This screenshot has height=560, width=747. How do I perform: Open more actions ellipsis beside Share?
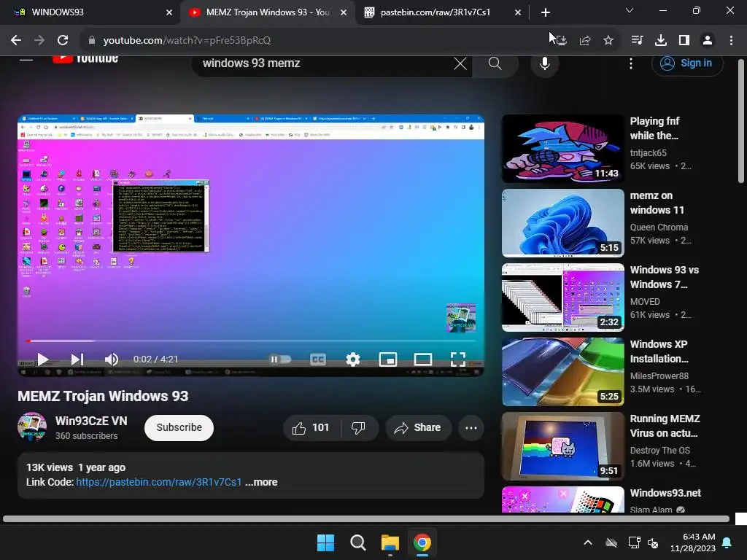[x=471, y=427]
